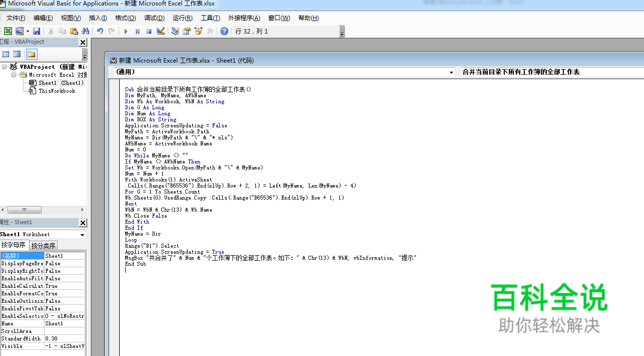Toggle Folders view in project panel
This screenshot has height=356, width=644.
coord(32,54)
